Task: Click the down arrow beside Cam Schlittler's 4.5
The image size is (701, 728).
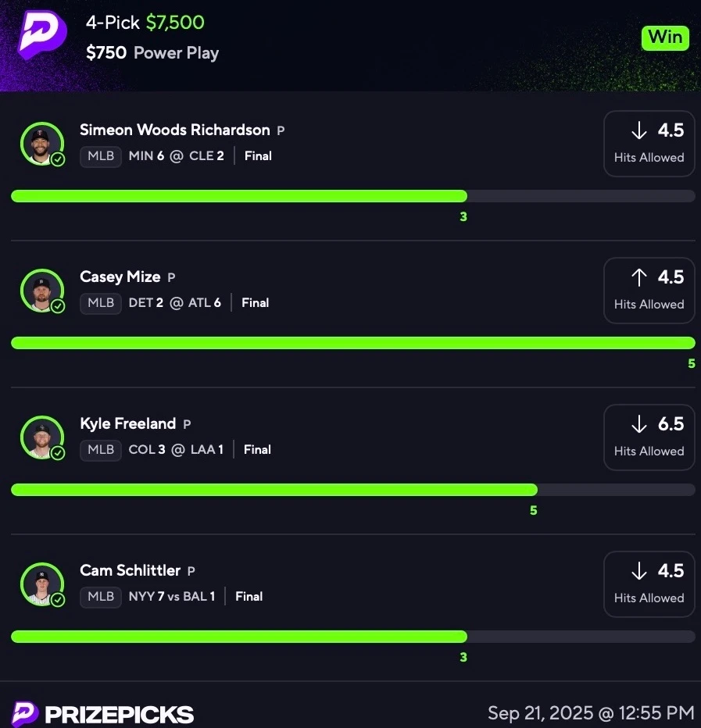Action: click(639, 571)
